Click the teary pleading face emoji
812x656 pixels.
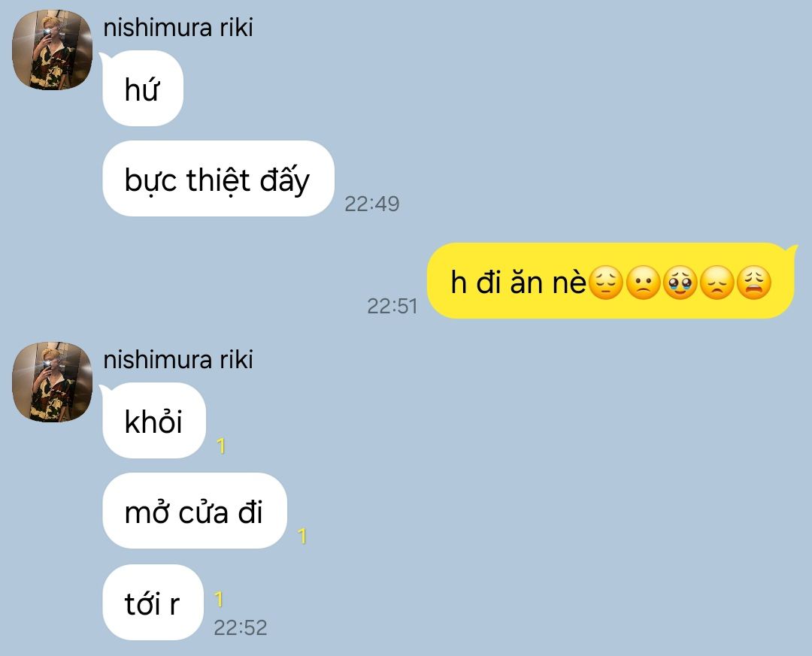[680, 283]
